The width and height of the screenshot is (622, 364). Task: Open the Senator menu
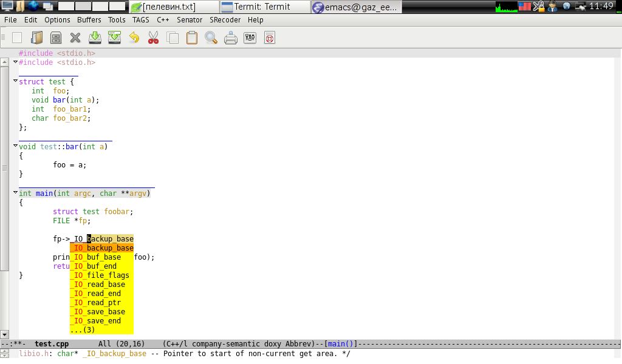[x=190, y=20]
